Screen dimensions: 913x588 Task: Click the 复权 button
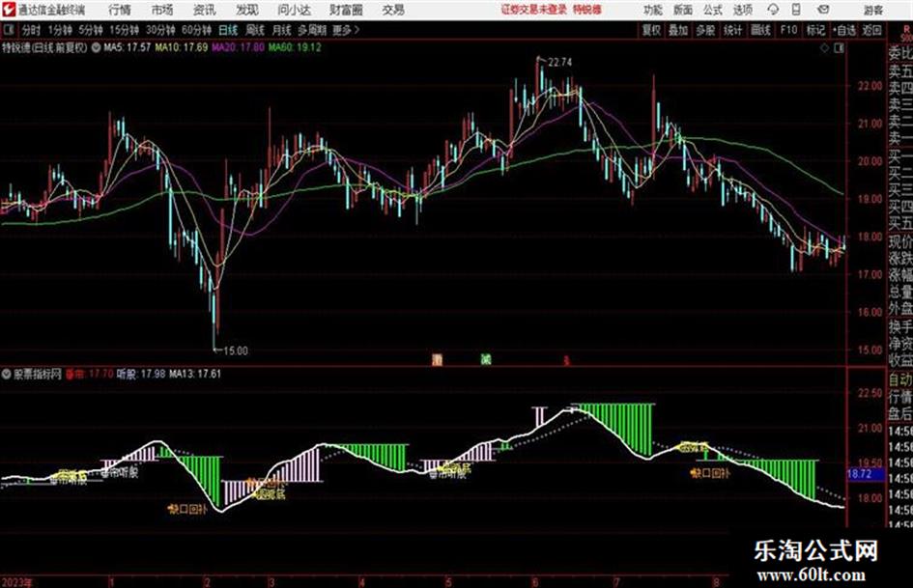(x=651, y=30)
